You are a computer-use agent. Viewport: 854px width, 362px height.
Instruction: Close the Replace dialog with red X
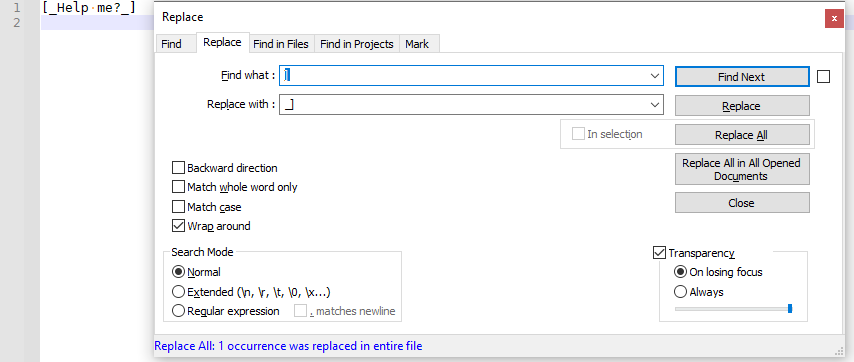point(834,19)
